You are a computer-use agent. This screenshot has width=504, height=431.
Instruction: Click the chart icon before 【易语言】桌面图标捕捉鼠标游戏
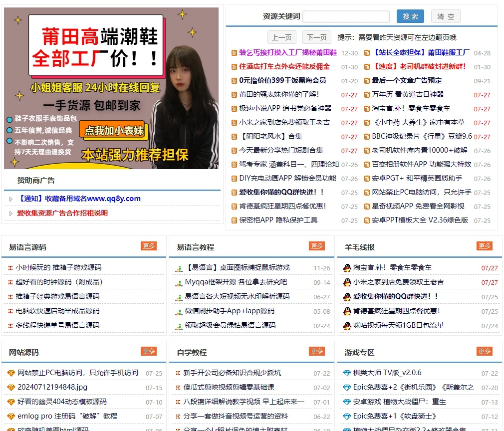click(x=178, y=267)
